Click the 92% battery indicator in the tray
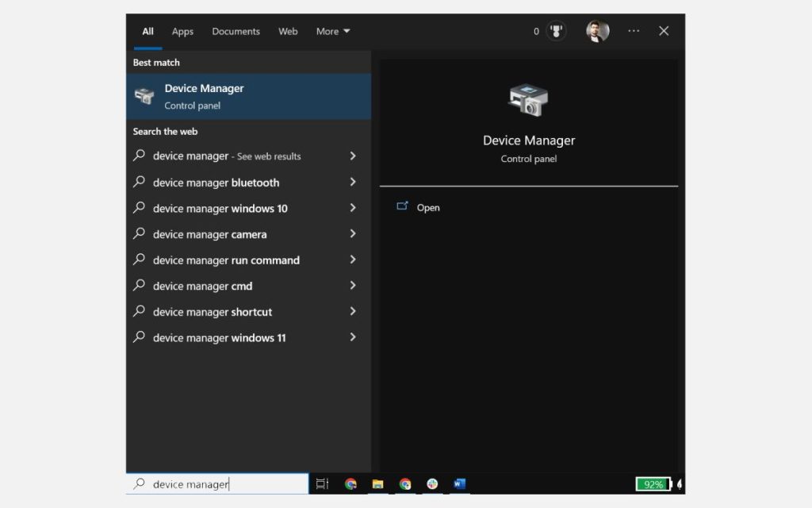 coord(652,483)
